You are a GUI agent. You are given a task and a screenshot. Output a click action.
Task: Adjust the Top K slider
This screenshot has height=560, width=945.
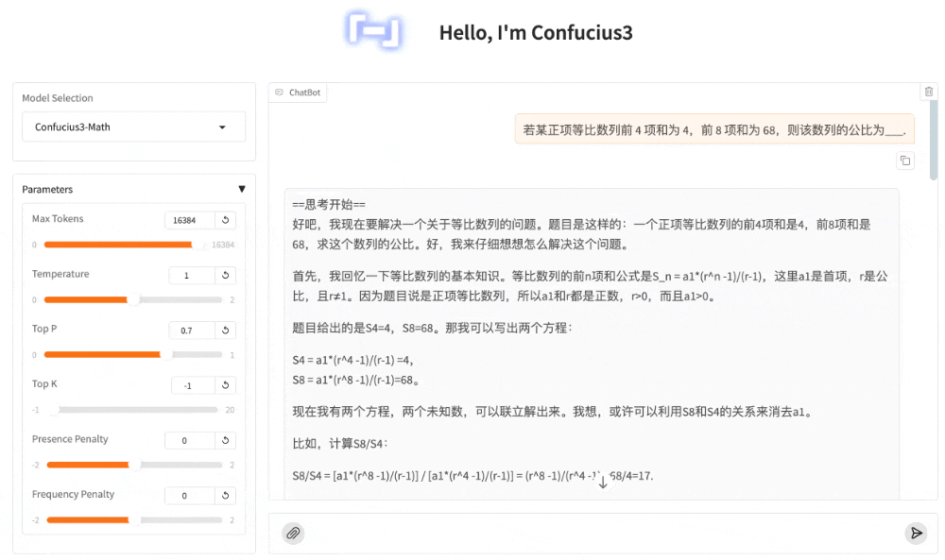point(133,410)
